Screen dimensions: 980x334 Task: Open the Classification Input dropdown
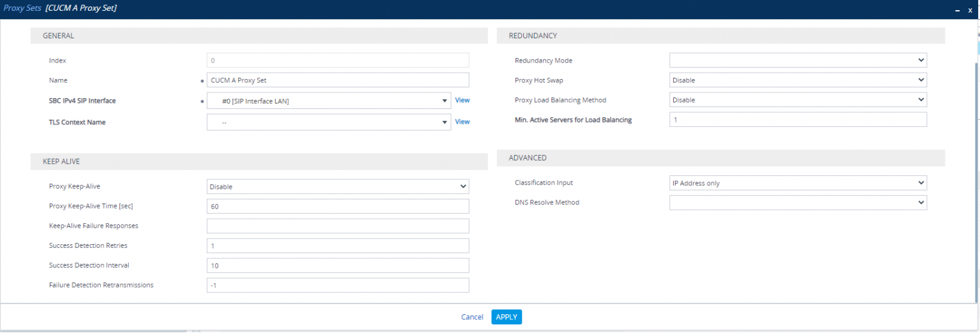(x=798, y=183)
